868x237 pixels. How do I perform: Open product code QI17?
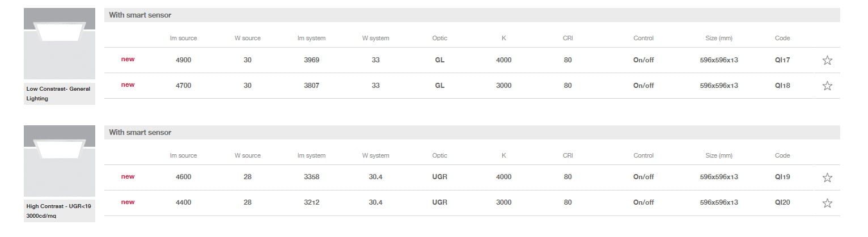[x=782, y=60]
